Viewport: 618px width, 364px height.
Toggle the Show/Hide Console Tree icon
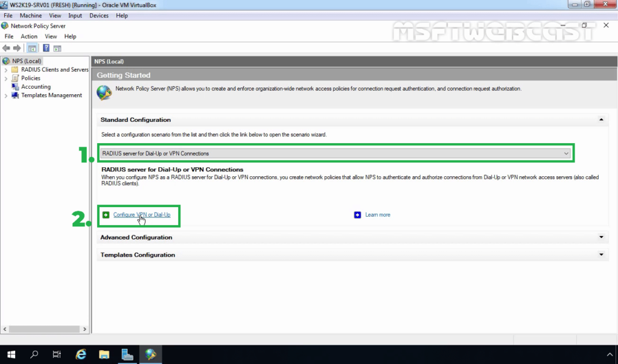[x=32, y=48]
